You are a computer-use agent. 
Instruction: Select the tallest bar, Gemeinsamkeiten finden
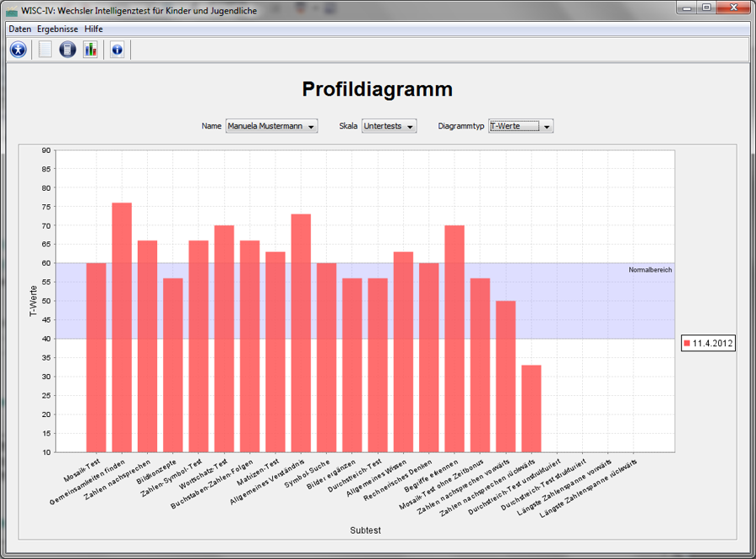(x=122, y=328)
